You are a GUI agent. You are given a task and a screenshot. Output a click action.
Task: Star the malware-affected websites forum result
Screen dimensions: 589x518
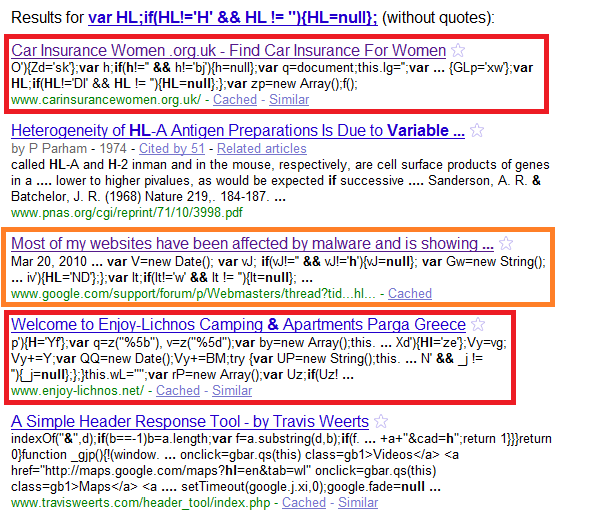tap(506, 243)
